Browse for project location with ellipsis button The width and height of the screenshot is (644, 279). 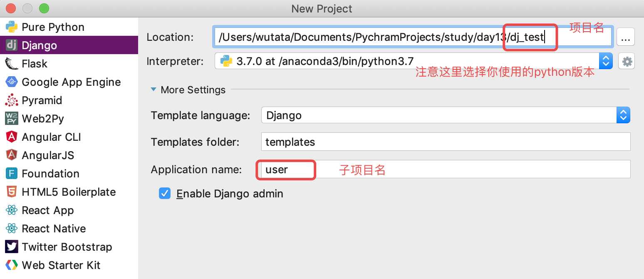coord(625,37)
